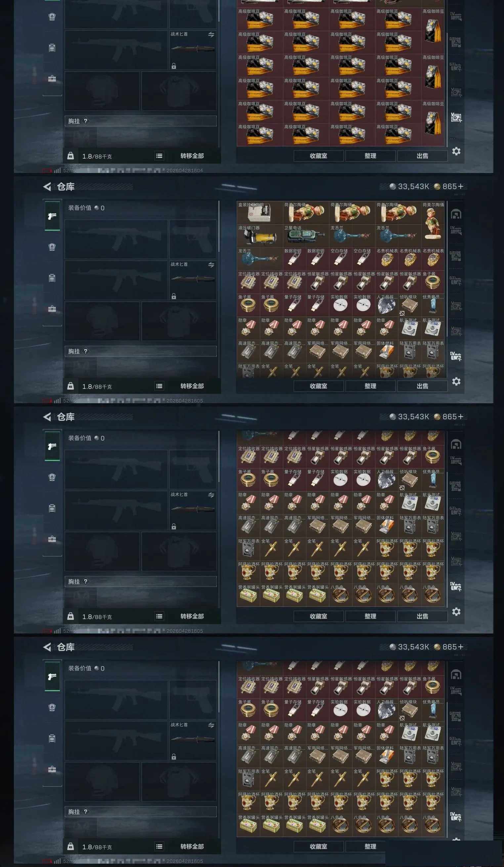The height and width of the screenshot is (867, 504).
Task: Click 整理 button under the 卫星电话 grid
Action: (x=370, y=386)
